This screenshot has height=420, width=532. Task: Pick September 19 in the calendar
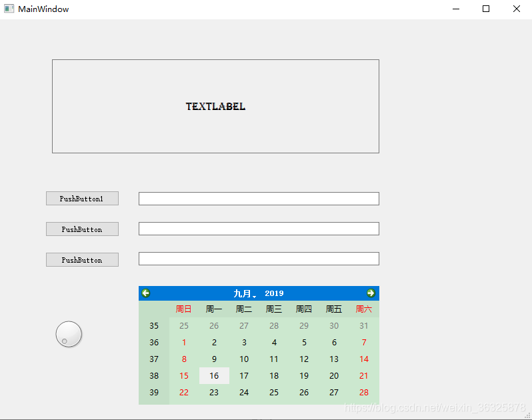(304, 375)
